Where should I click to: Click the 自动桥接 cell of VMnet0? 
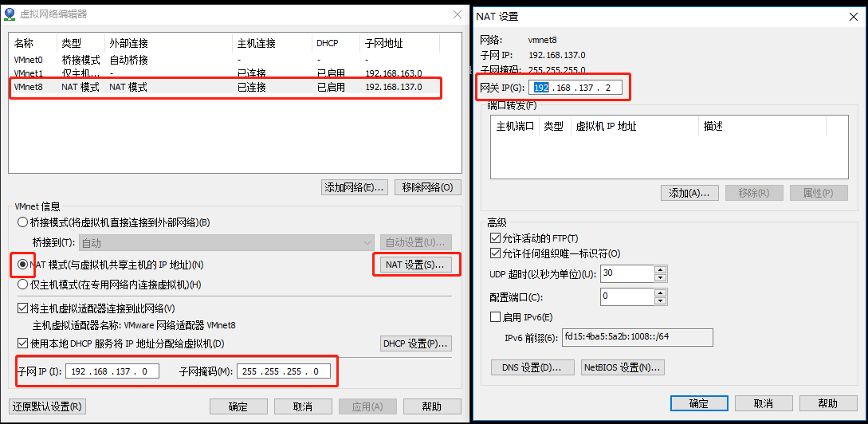click(128, 60)
